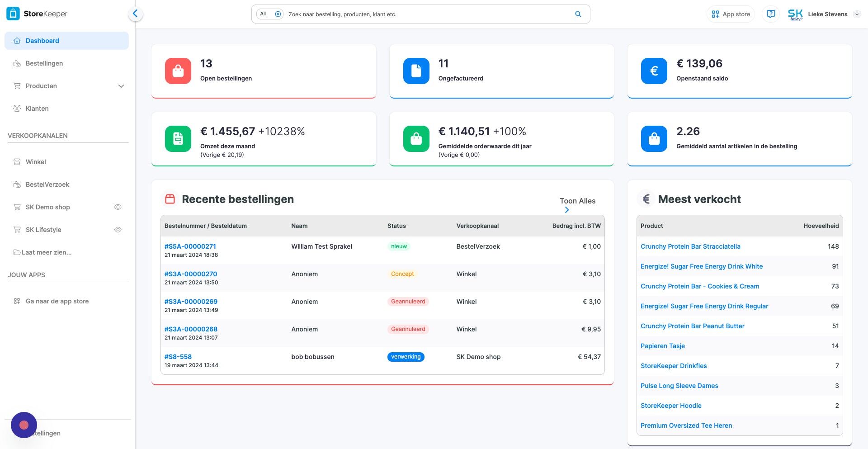
Task: Click the Dashboard home icon
Action: click(x=17, y=41)
